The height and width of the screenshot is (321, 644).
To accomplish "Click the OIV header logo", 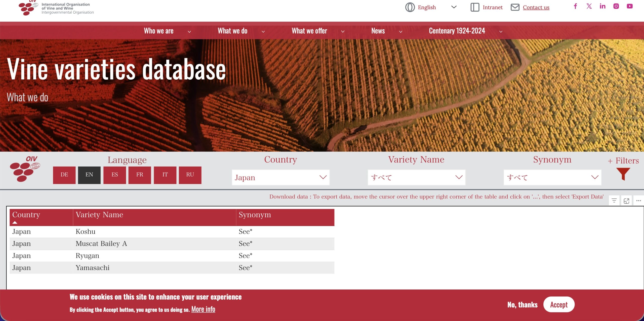I will click(x=56, y=8).
